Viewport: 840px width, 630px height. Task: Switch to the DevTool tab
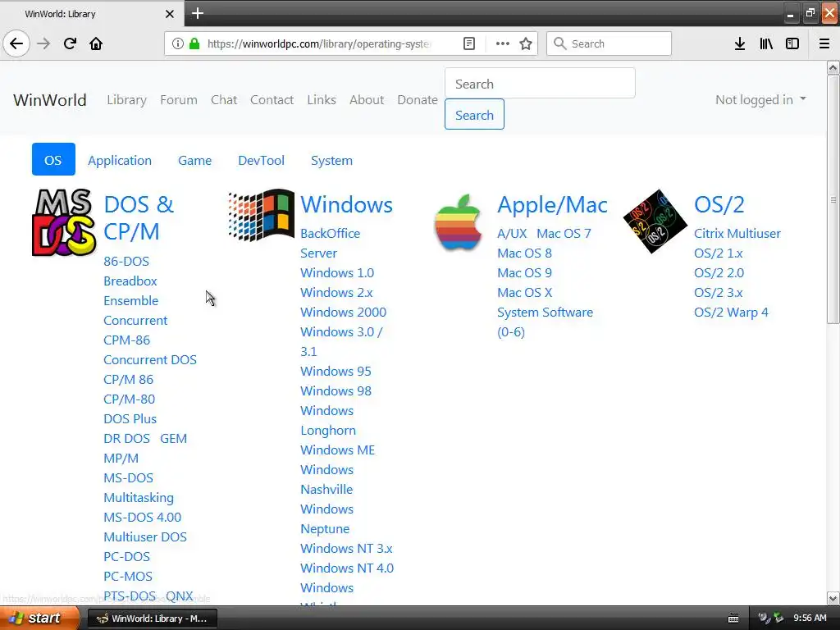point(261,160)
